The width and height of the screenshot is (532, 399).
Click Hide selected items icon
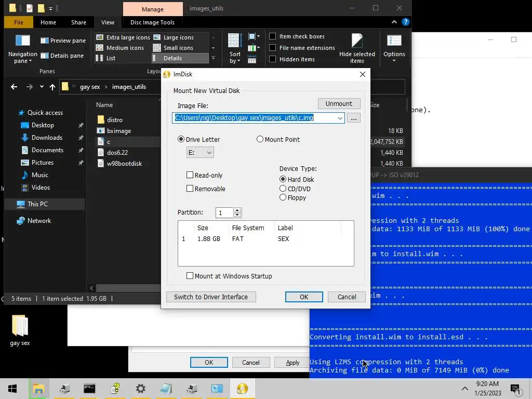coord(357,48)
